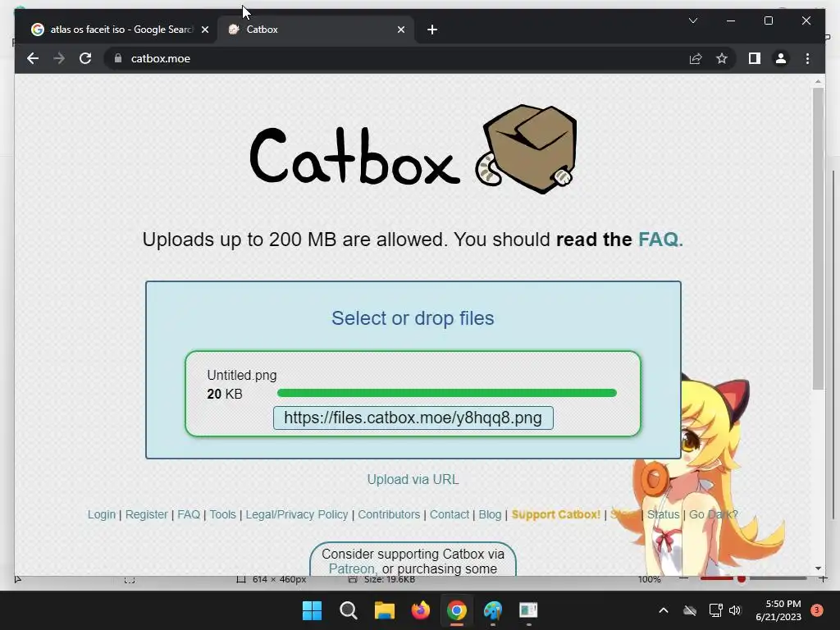
Task: Open the rightmost app window icon on the taskbar
Action: pos(529,610)
